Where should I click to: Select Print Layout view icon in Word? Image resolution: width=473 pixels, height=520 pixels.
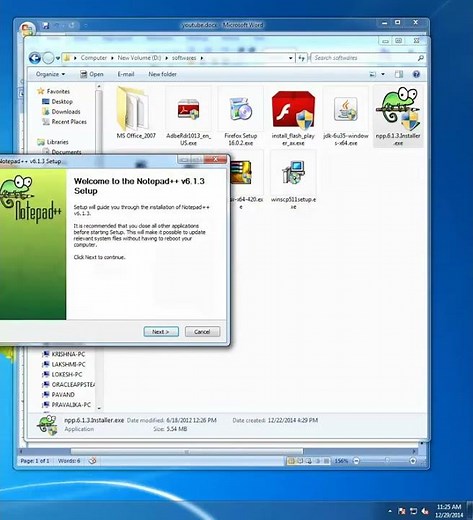(x=291, y=461)
